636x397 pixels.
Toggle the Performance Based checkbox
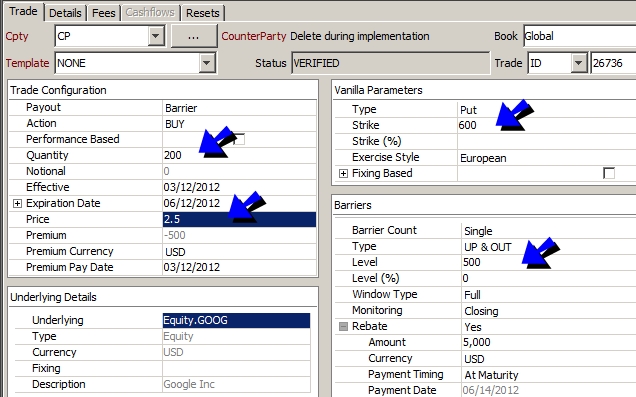239,139
